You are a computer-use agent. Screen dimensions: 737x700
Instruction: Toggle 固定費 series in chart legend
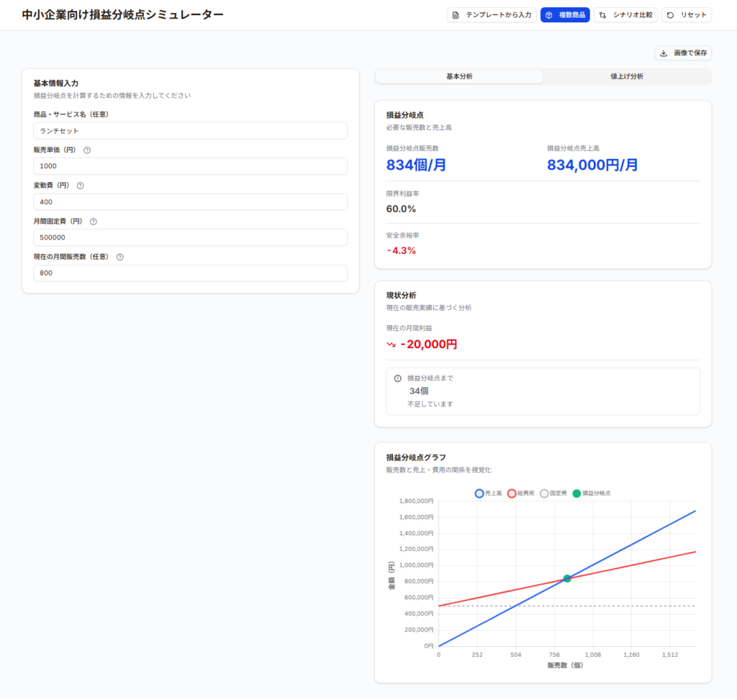point(553,494)
